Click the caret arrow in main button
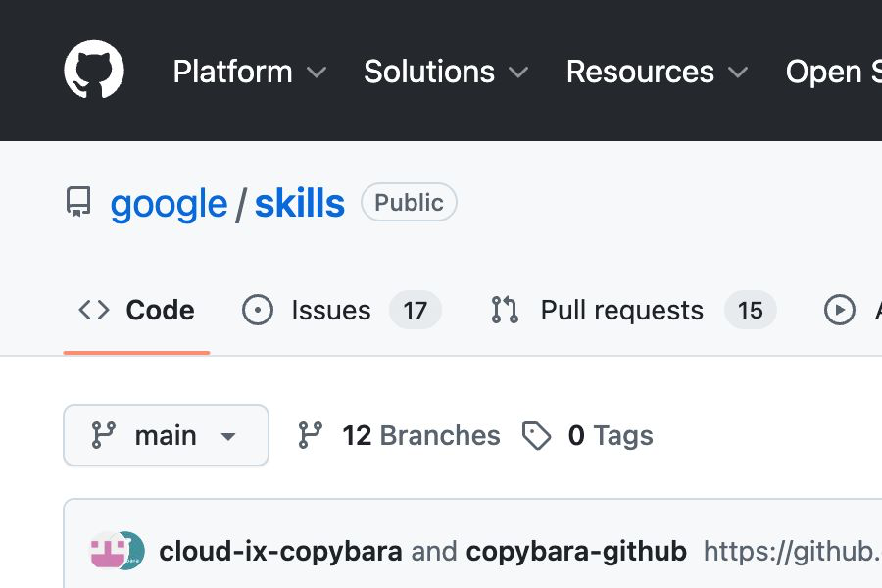The width and height of the screenshot is (882, 588). 228,436
